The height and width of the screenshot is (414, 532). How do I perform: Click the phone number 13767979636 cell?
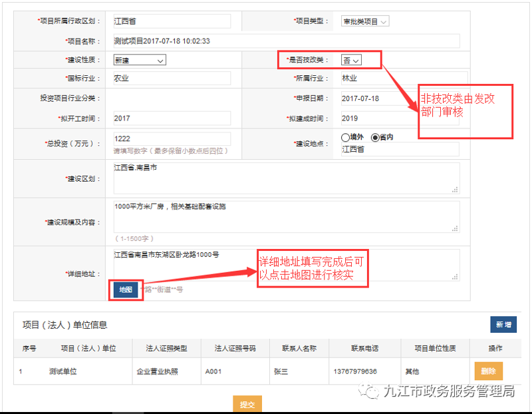pyautogui.click(x=355, y=371)
